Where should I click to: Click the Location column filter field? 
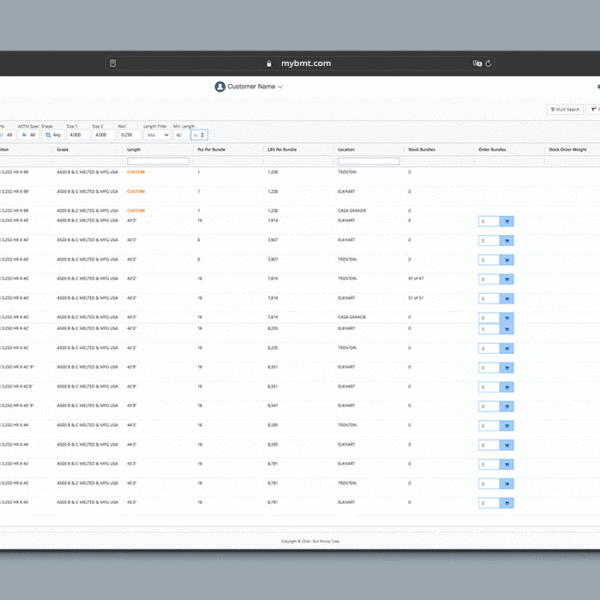click(x=368, y=161)
